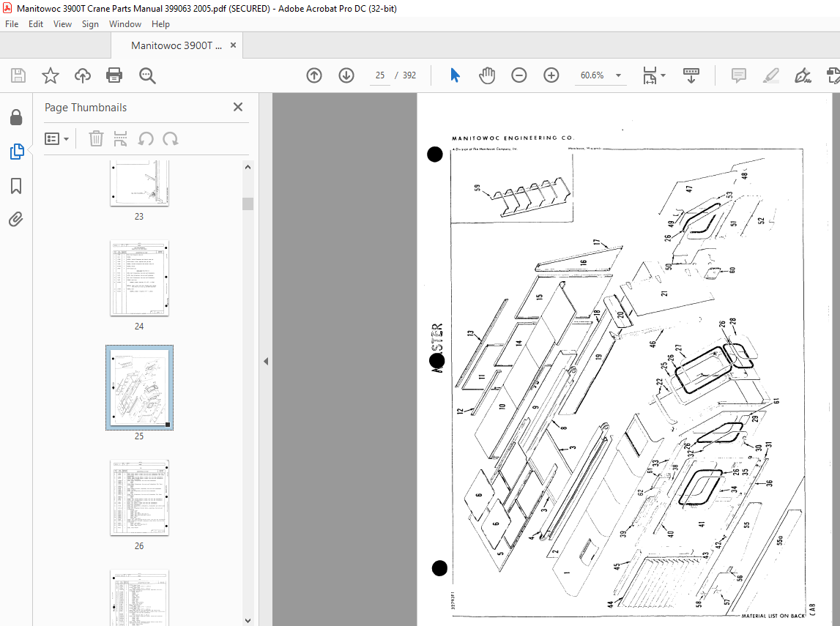The width and height of the screenshot is (840, 626).
Task: Go to previous page with up arrow
Action: click(314, 75)
